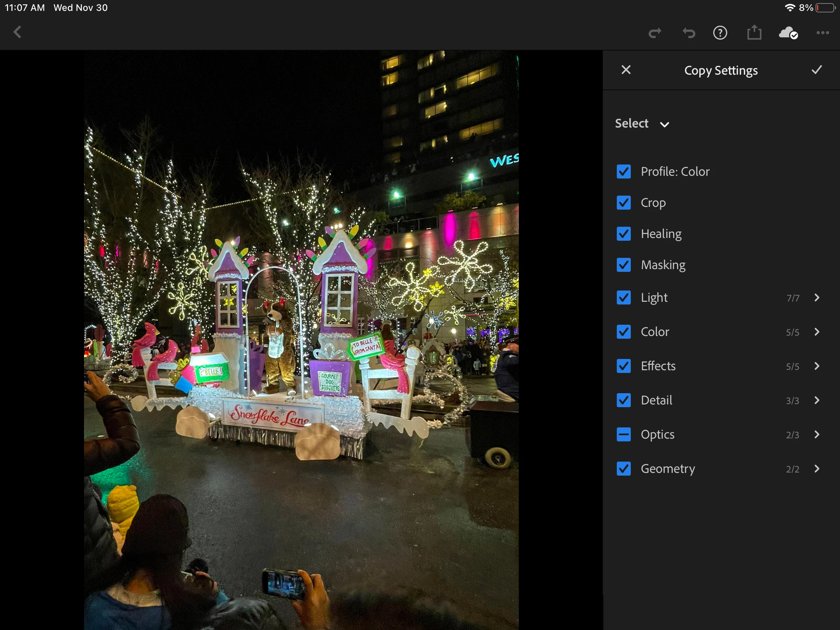Open the help question mark icon
The width and height of the screenshot is (840, 630).
tap(720, 33)
